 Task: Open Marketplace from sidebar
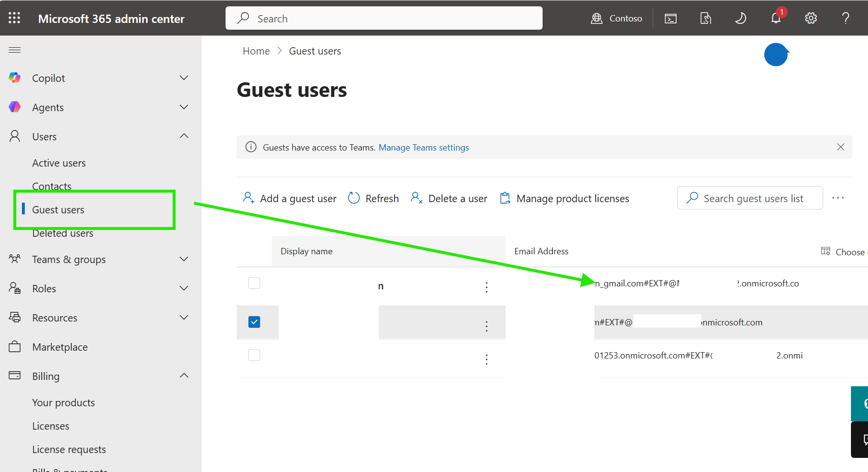click(x=60, y=347)
